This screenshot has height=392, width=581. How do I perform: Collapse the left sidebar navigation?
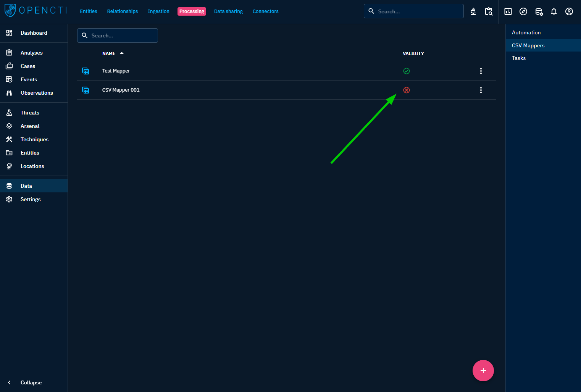(31, 382)
